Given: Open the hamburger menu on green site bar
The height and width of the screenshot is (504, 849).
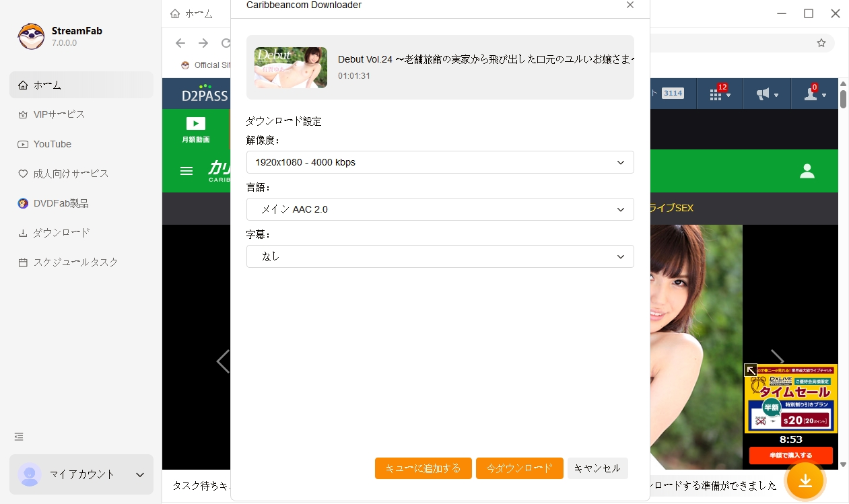Looking at the screenshot, I should [186, 171].
